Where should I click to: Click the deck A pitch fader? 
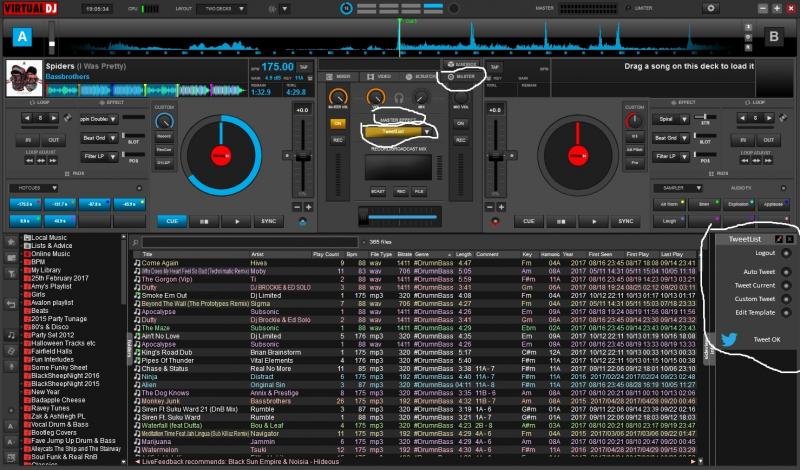point(303,158)
